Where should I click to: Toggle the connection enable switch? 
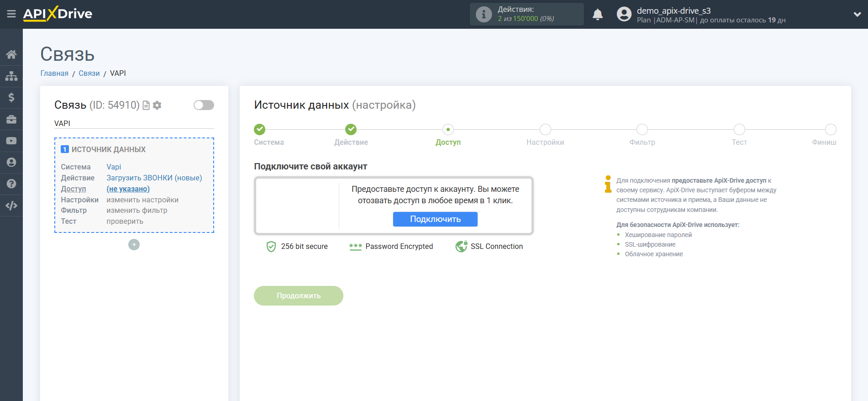[x=204, y=105]
